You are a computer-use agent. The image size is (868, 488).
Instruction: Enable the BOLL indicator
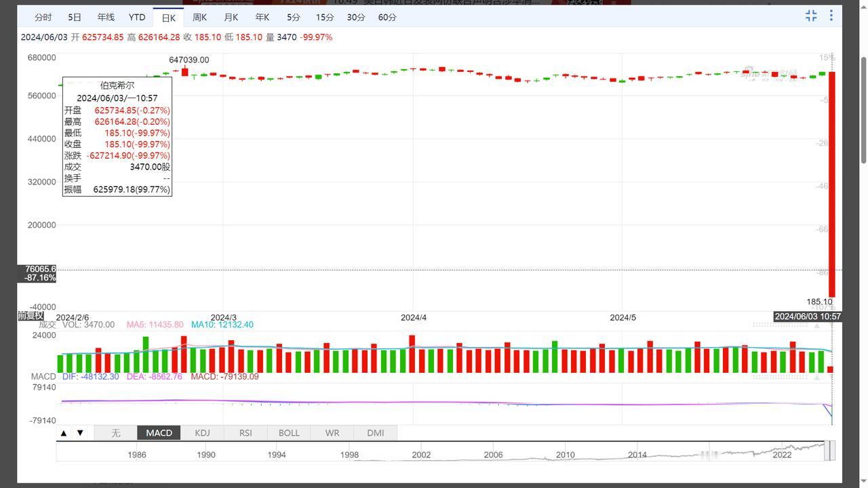(x=289, y=432)
